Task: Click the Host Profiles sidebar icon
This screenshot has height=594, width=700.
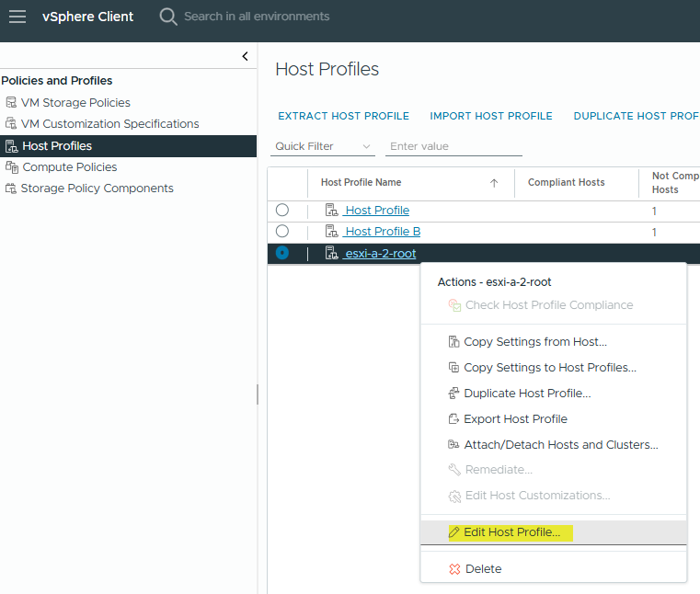Action: (x=12, y=146)
